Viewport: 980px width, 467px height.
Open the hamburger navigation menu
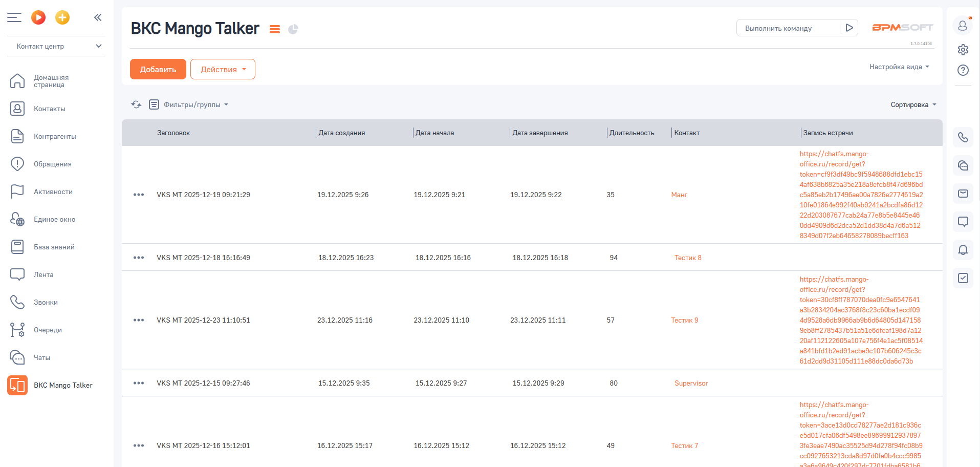14,17
